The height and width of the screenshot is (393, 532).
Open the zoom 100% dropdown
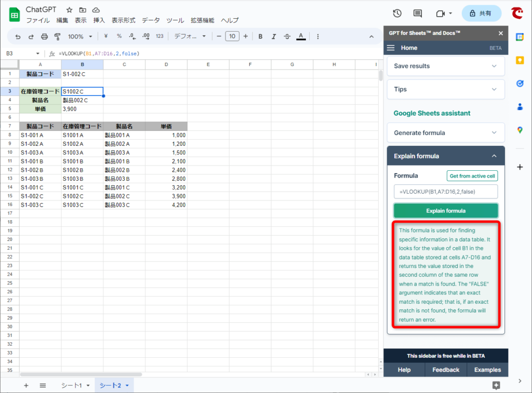[80, 37]
